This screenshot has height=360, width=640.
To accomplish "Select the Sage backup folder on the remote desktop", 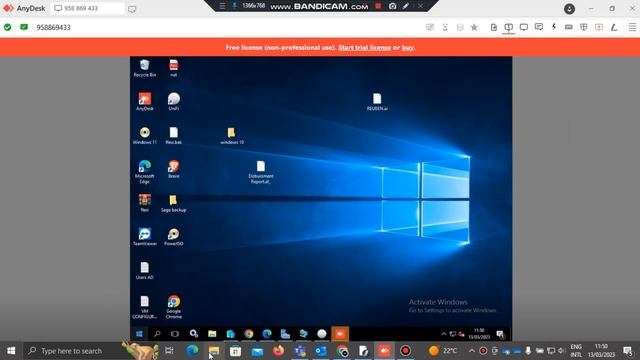I will click(x=173, y=203).
